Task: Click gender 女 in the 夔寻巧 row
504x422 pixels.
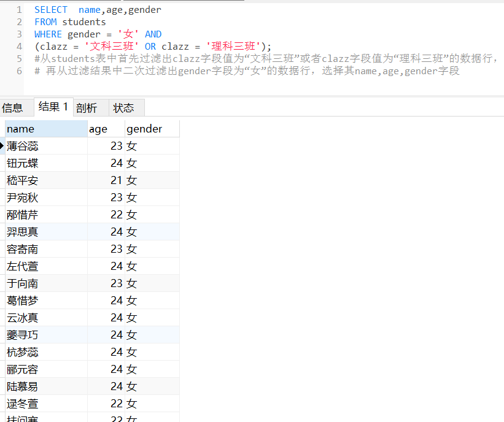Action: coord(152,335)
